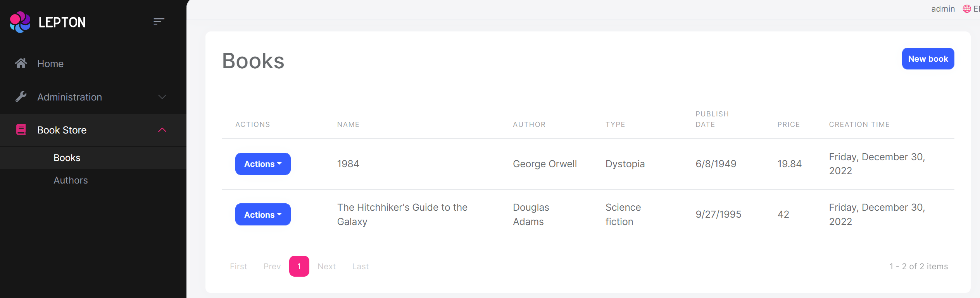Click the Book Store book icon

click(21, 130)
